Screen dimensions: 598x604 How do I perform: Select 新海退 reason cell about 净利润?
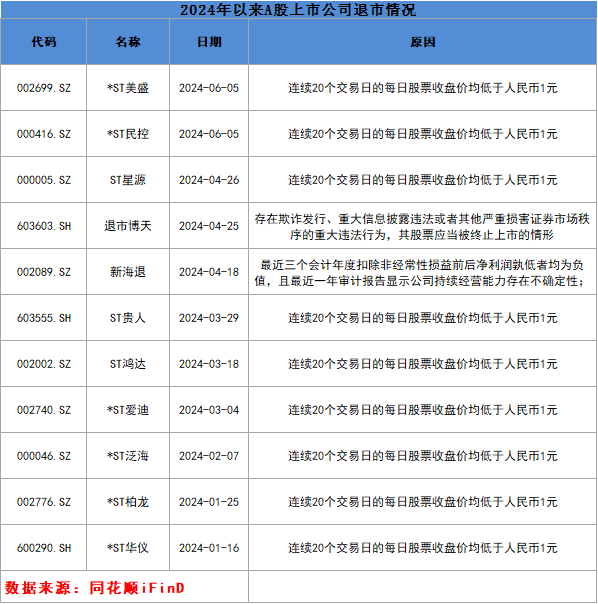click(423, 272)
